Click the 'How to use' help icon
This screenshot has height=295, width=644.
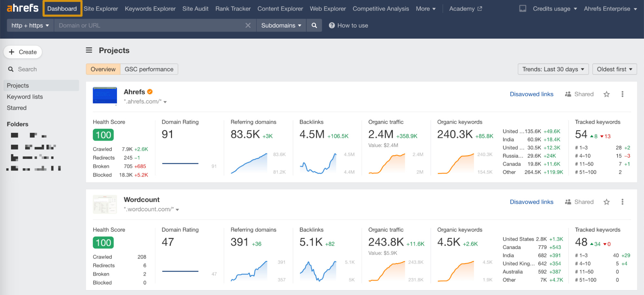(332, 25)
